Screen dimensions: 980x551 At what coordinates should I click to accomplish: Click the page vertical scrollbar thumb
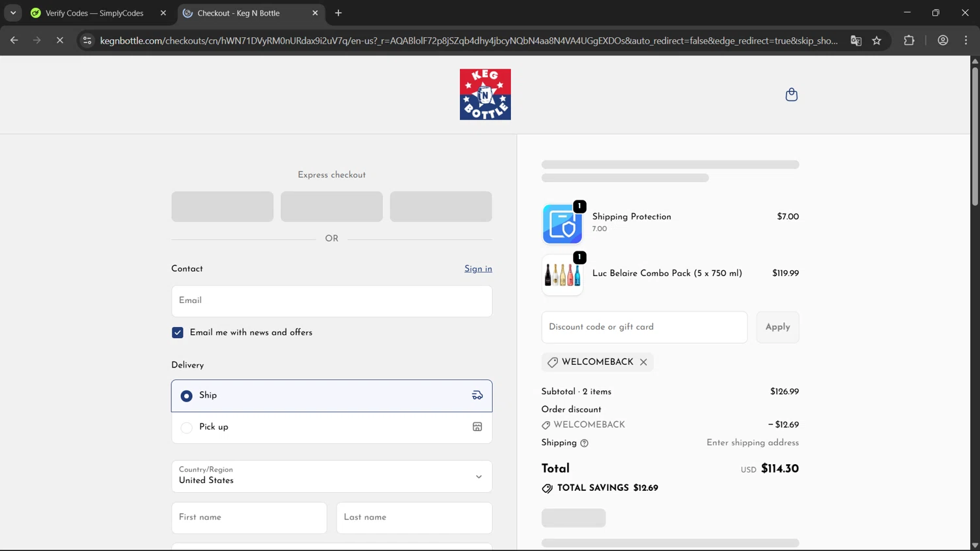[x=975, y=136]
